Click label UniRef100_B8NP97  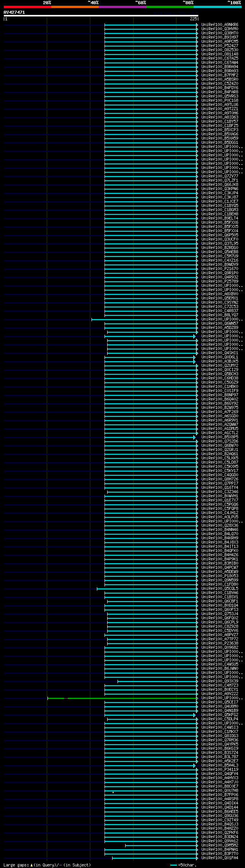(x=220, y=395)
